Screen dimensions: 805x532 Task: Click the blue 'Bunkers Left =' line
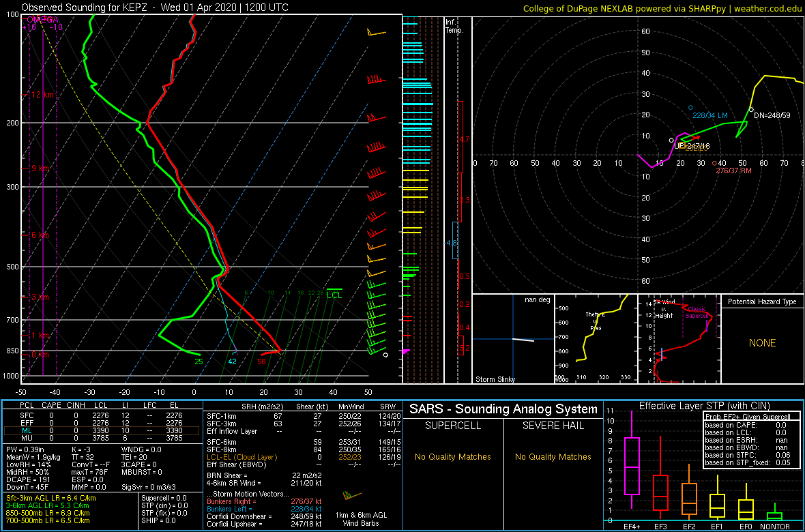click(x=265, y=508)
